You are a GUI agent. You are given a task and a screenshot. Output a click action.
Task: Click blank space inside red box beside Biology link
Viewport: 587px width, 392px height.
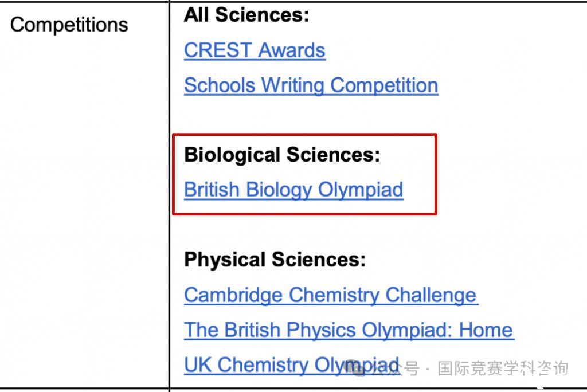tap(419, 190)
